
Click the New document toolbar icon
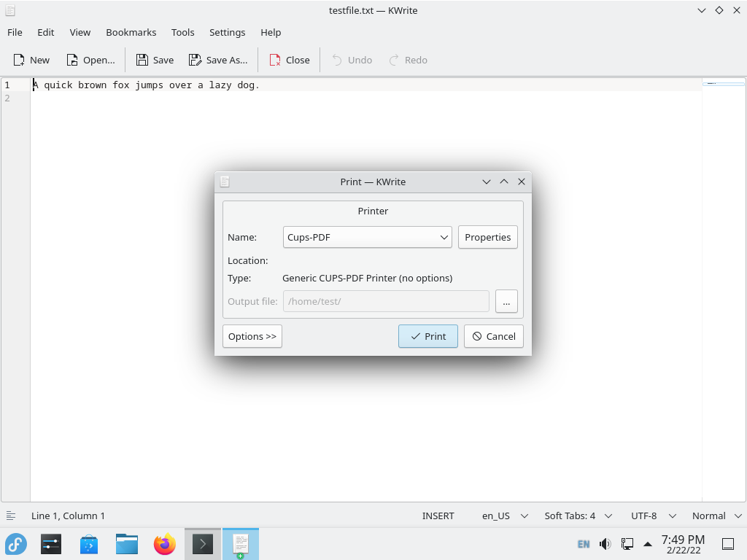pyautogui.click(x=19, y=60)
